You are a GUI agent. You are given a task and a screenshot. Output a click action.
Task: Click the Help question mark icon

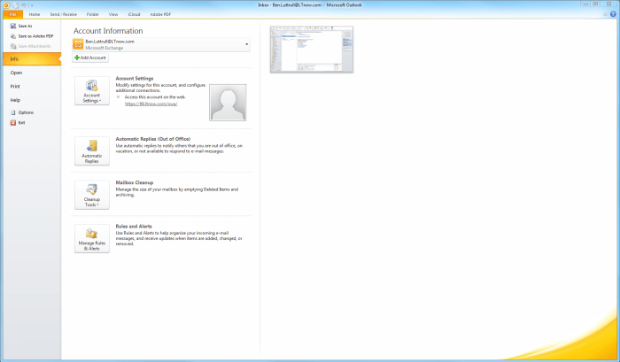coord(613,14)
